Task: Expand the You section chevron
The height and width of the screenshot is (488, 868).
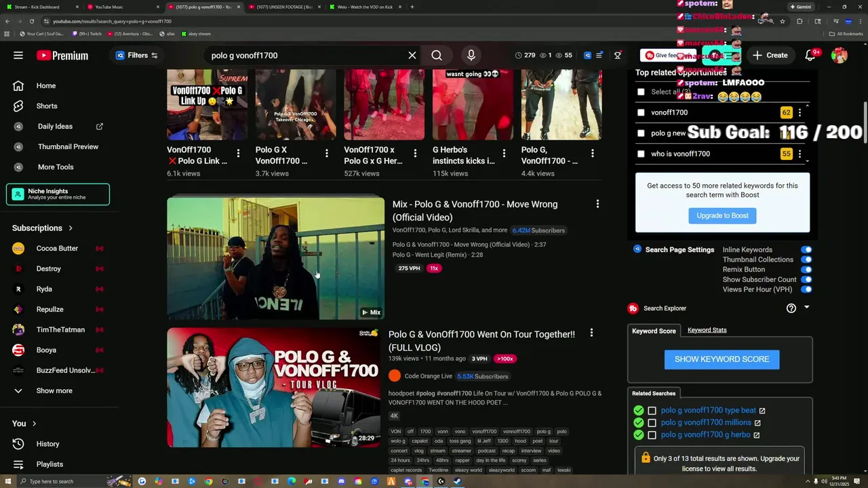Action: pyautogui.click(x=35, y=424)
